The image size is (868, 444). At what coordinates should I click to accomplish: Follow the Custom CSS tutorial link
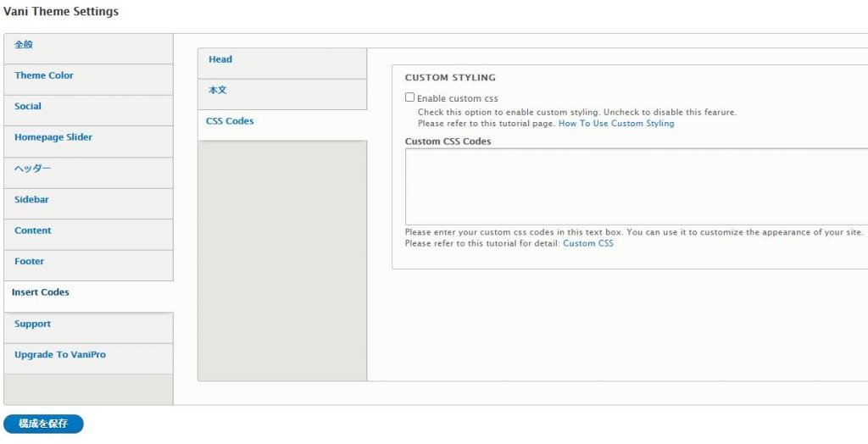[588, 243]
